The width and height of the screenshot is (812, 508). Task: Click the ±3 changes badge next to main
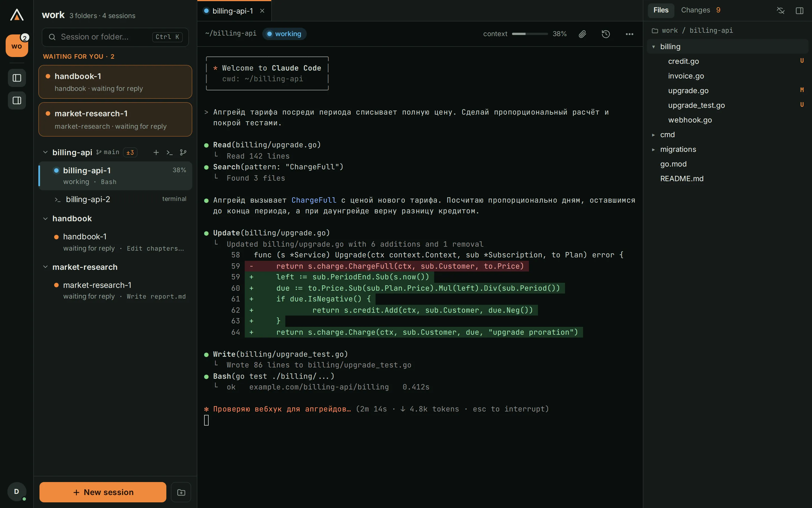(130, 152)
